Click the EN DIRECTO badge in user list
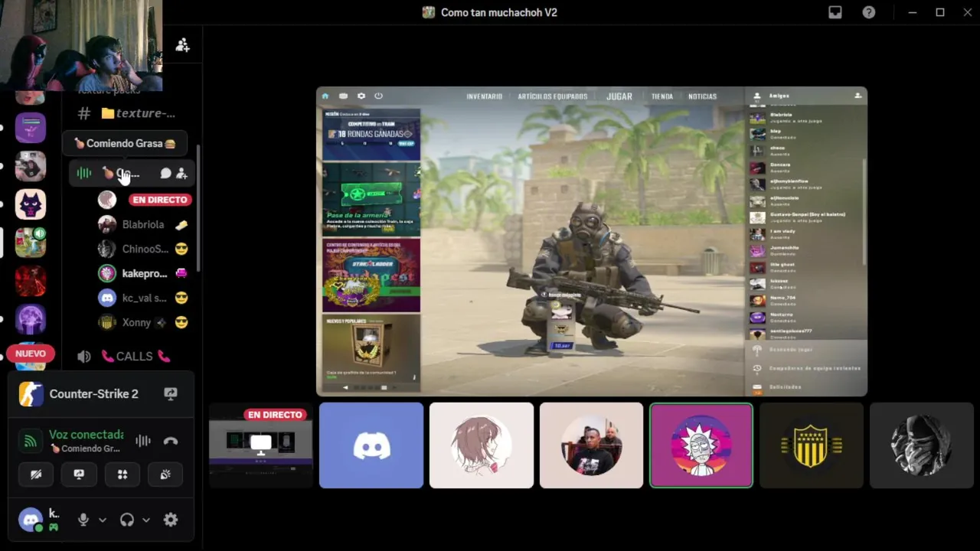Viewport: 980px width, 551px height. pos(160,200)
